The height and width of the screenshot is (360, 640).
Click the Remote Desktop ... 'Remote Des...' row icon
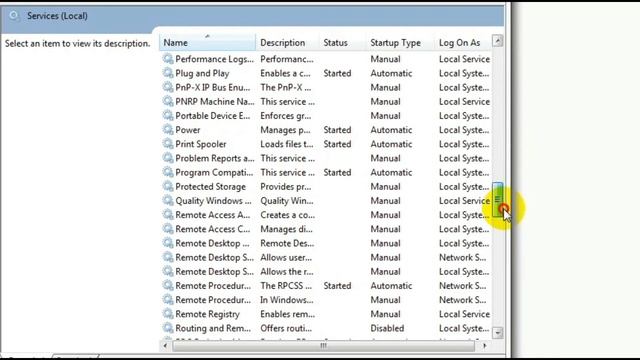coord(168,243)
